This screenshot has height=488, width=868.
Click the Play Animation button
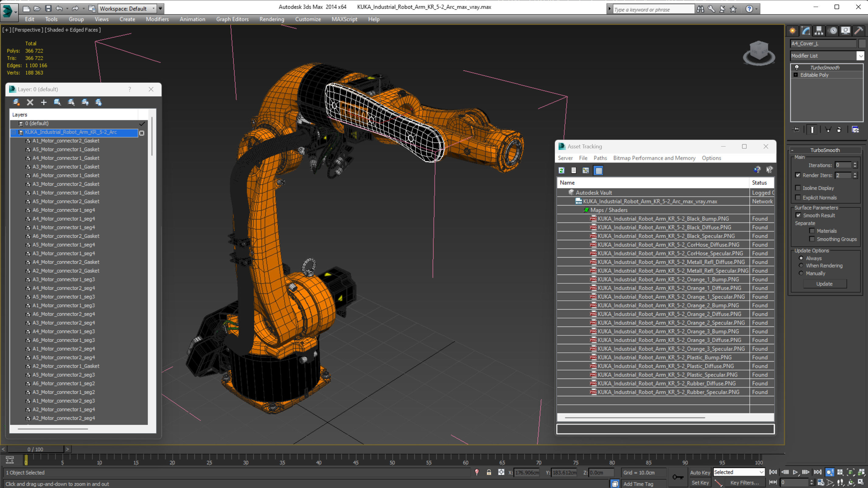[795, 472]
